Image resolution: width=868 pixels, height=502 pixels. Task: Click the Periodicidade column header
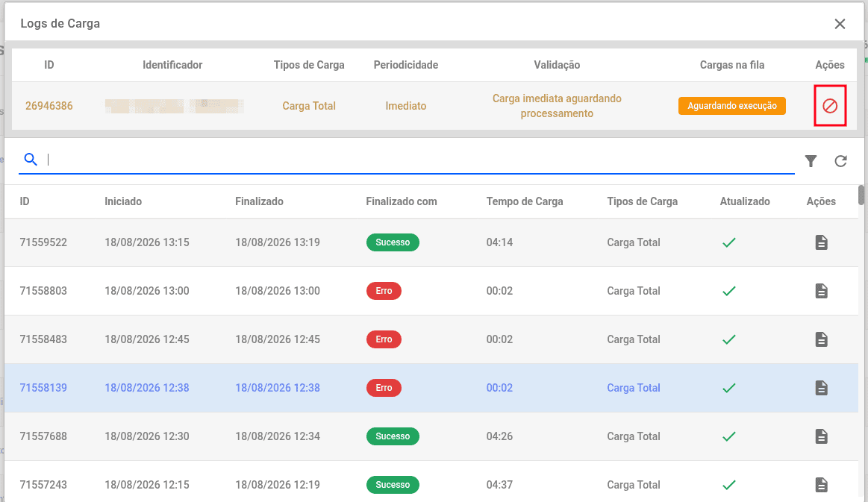406,65
